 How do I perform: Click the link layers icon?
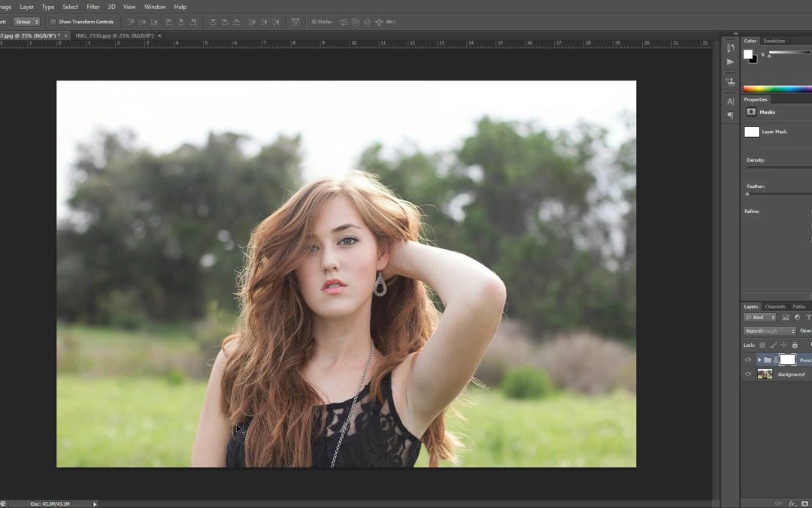click(x=778, y=503)
